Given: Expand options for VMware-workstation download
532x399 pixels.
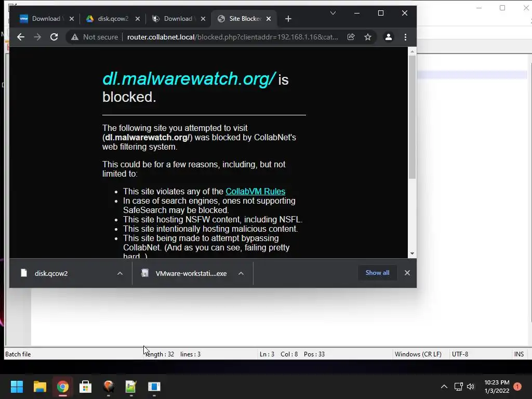Looking at the screenshot, I should point(241,273).
